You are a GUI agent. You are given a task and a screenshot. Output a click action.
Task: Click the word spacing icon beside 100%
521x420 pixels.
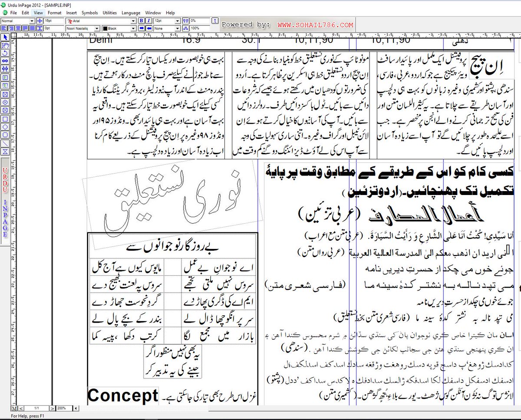pos(185,28)
